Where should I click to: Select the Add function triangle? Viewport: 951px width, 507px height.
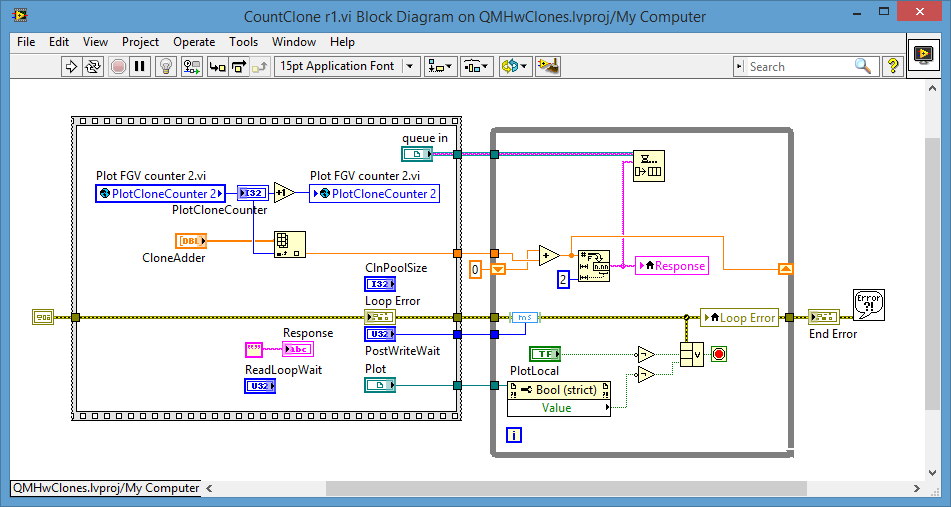tap(549, 255)
